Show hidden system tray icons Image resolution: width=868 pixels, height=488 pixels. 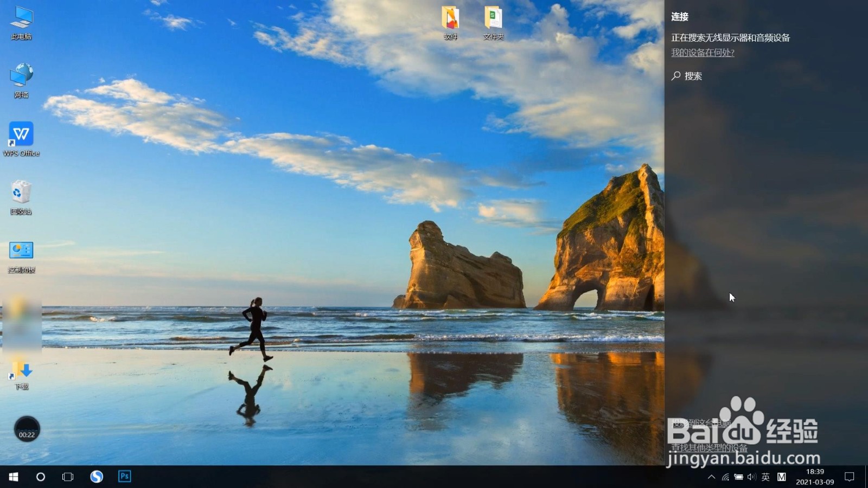[712, 477]
